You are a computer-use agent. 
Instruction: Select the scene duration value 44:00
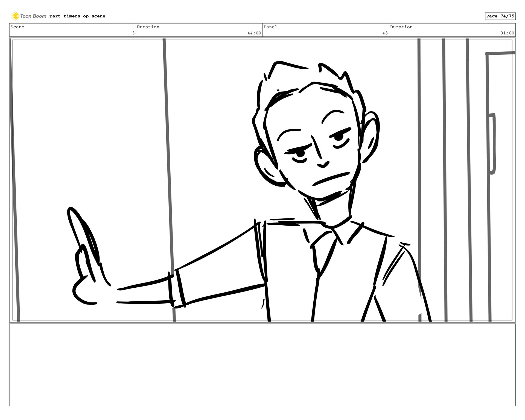pyautogui.click(x=254, y=33)
